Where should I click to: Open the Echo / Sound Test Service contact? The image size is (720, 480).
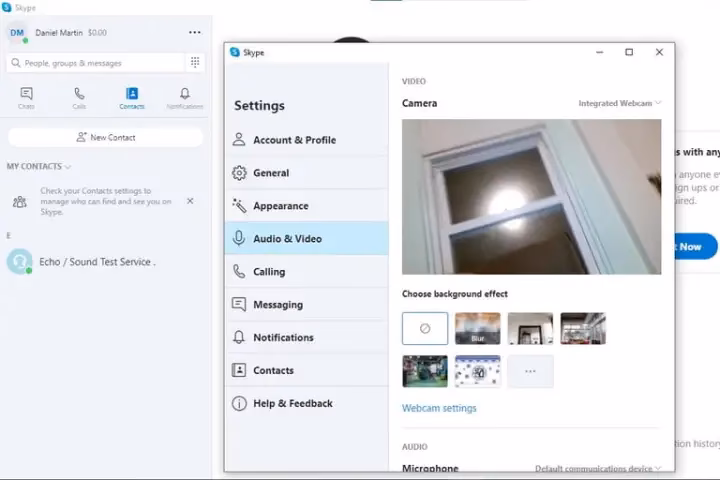[106, 262]
